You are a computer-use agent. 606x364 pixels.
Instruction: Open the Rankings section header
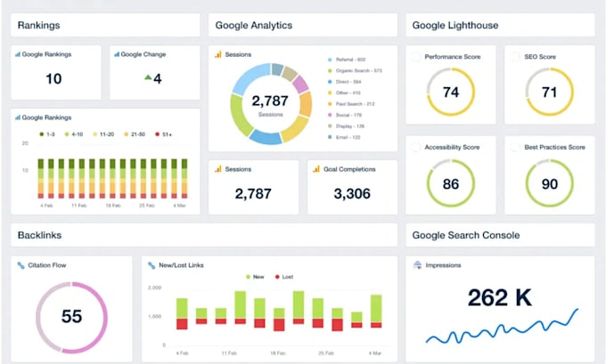click(105, 25)
